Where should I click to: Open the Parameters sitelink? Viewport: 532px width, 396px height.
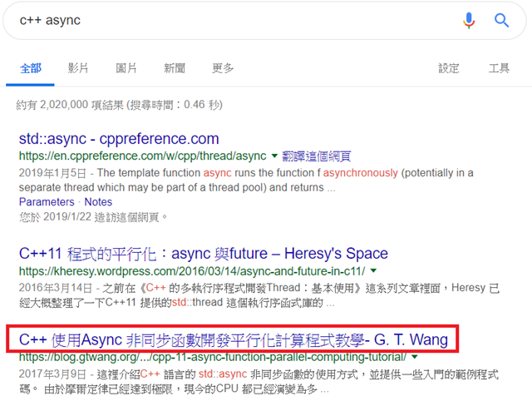point(47,201)
